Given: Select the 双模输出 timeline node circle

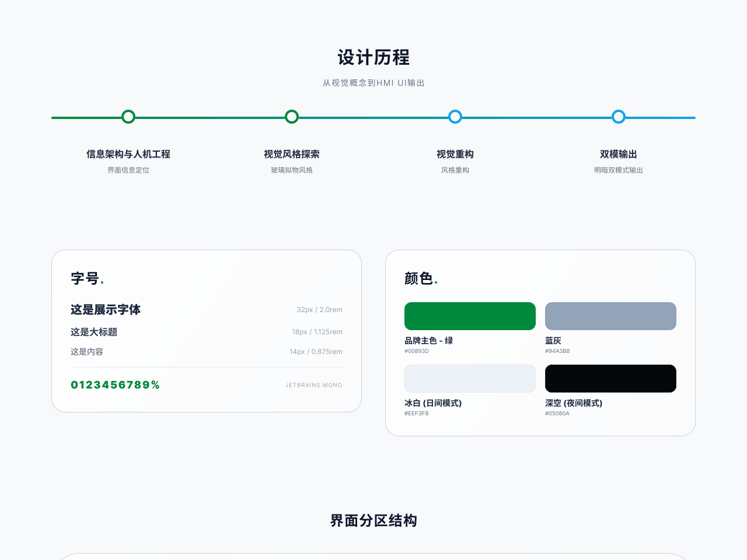Looking at the screenshot, I should pyautogui.click(x=619, y=117).
